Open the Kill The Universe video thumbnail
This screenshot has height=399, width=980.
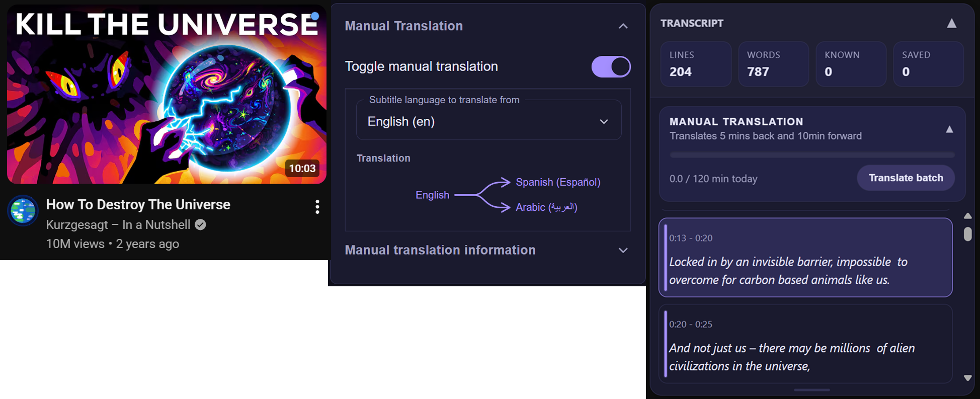[167, 94]
